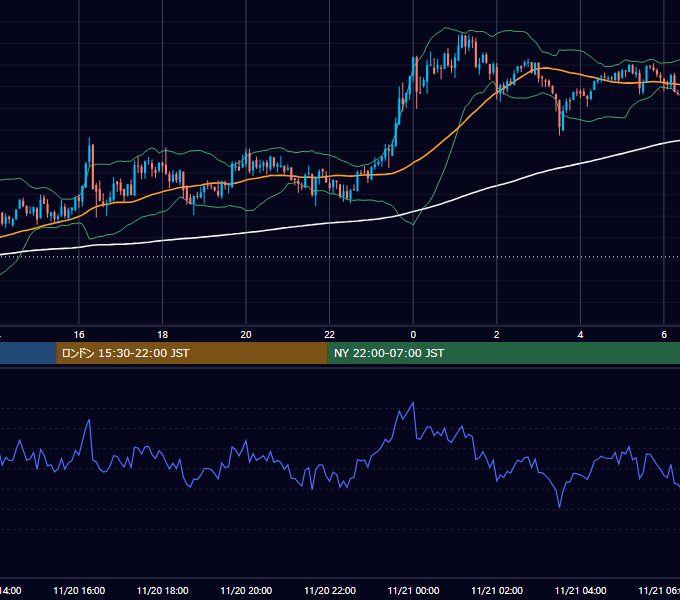This screenshot has height=600, width=680.
Task: Click the 20 hour axis label
Action: click(x=246, y=335)
